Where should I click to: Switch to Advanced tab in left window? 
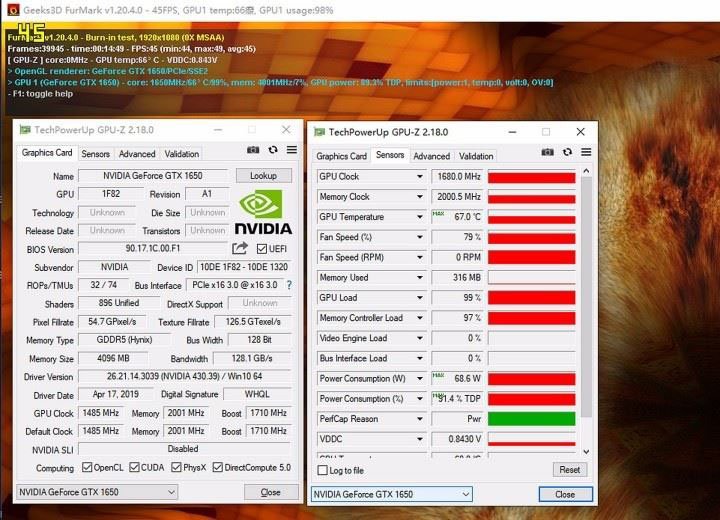pos(137,154)
